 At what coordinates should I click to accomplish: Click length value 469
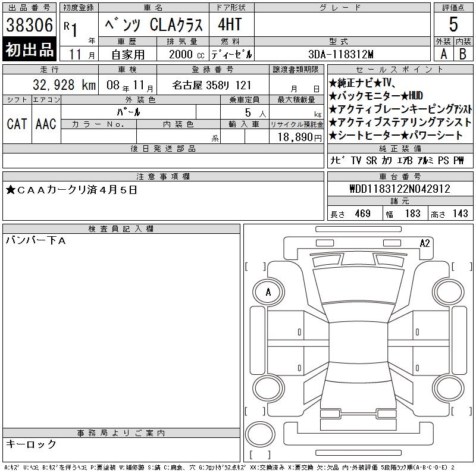pos(362,214)
